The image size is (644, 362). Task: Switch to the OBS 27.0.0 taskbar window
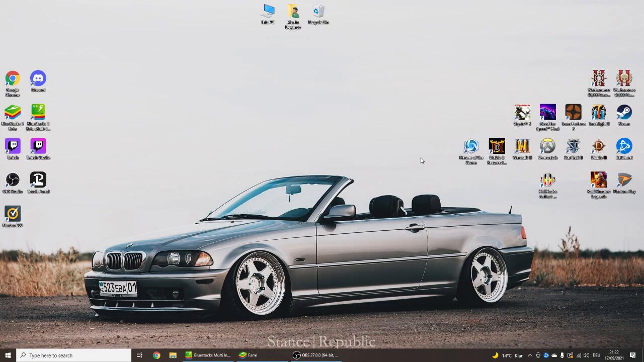click(316, 355)
